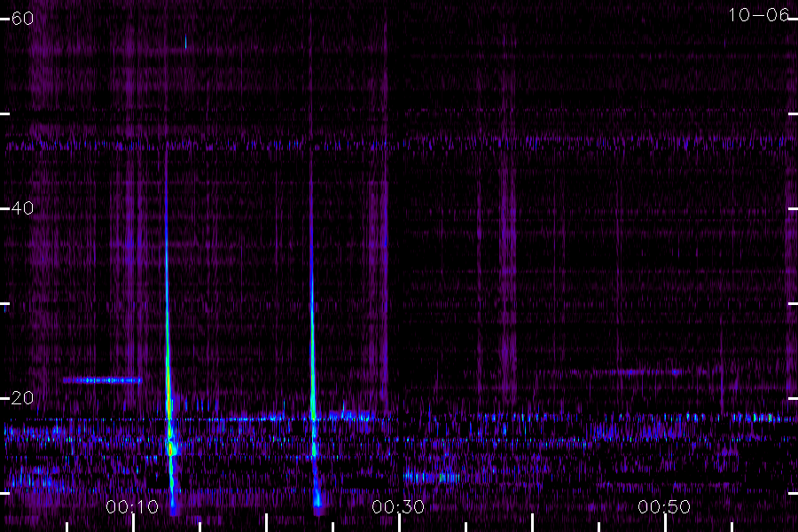Click the 40 frequency axis label

22,207
